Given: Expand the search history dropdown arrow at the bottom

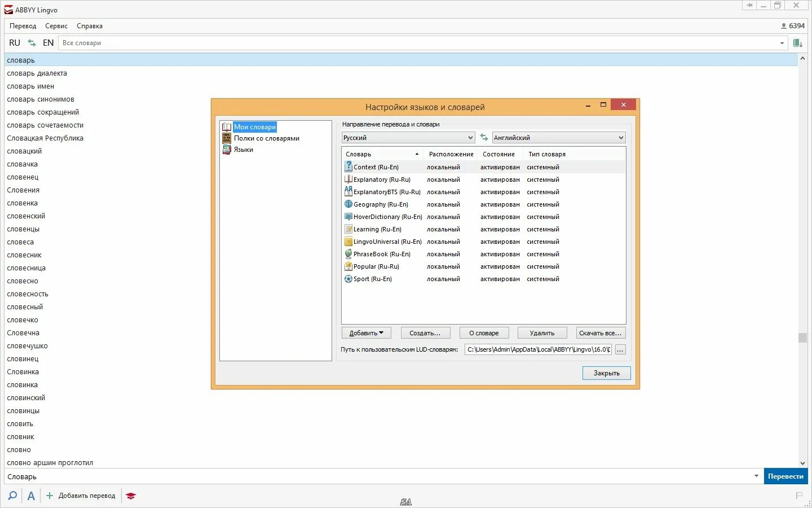Looking at the screenshot, I should click(x=756, y=476).
